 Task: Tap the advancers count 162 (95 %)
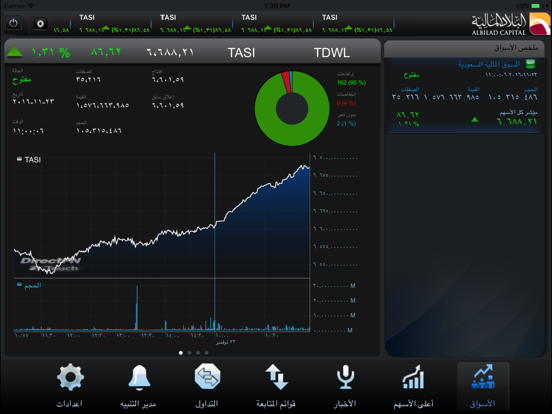[x=351, y=83]
